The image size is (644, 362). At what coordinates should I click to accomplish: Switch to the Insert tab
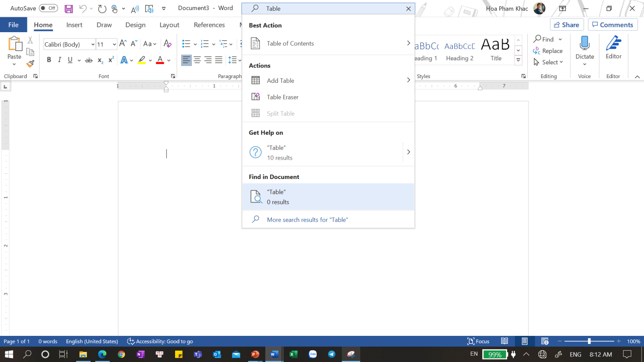click(x=74, y=25)
